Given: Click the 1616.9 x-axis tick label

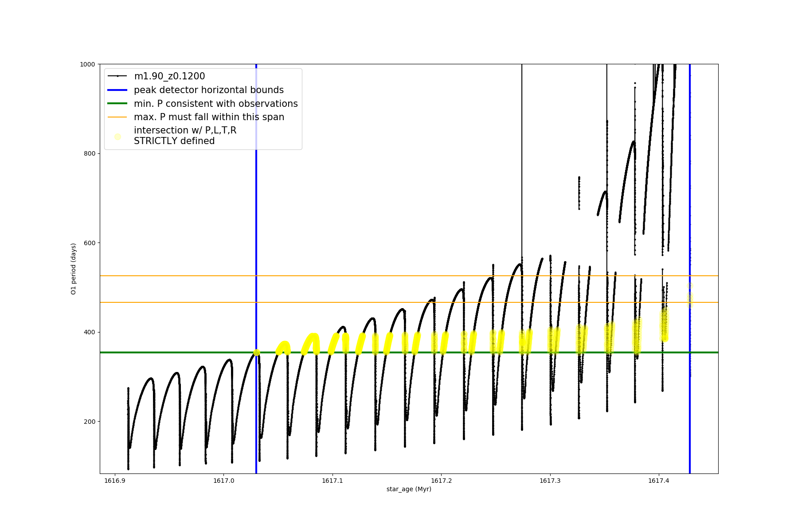Looking at the screenshot, I should [x=115, y=481].
